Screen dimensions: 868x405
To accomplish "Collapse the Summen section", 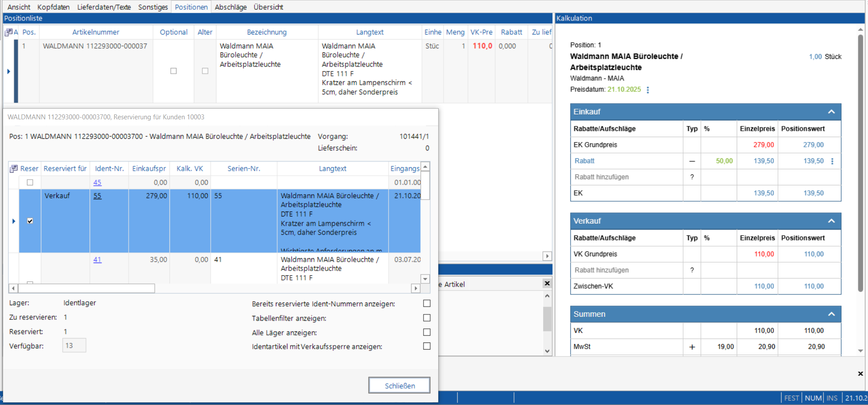I will (x=831, y=314).
